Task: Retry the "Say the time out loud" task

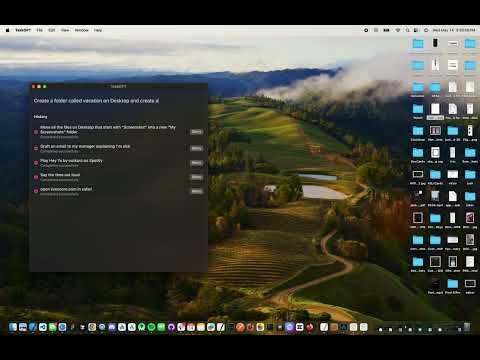Action: coord(196,177)
